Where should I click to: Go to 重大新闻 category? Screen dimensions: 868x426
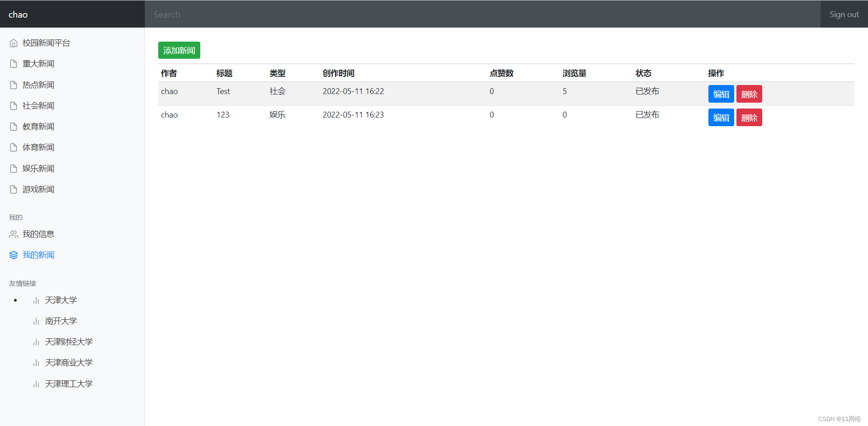pyautogui.click(x=38, y=64)
